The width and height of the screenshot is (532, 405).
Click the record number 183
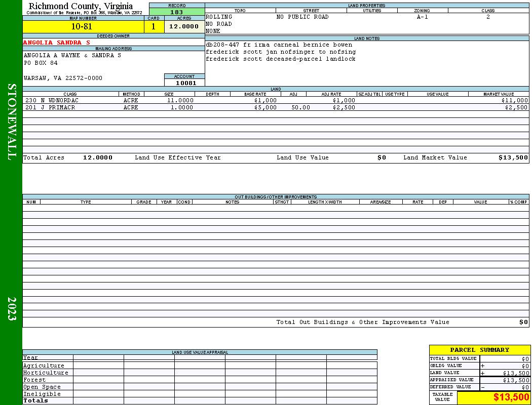click(x=177, y=12)
